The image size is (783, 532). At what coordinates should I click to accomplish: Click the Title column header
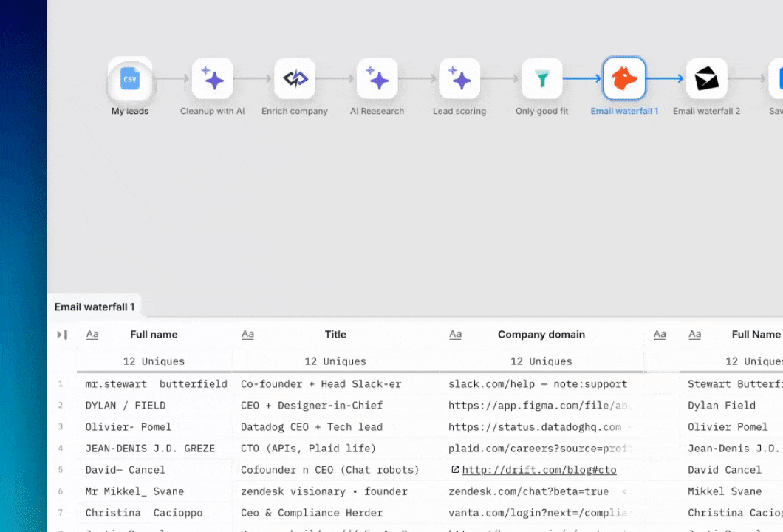coord(335,334)
